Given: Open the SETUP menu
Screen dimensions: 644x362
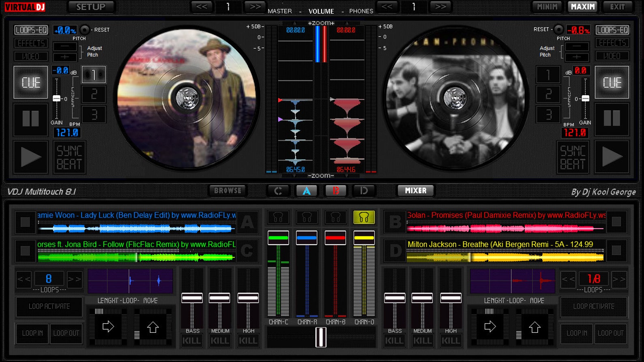Looking at the screenshot, I should [91, 7].
